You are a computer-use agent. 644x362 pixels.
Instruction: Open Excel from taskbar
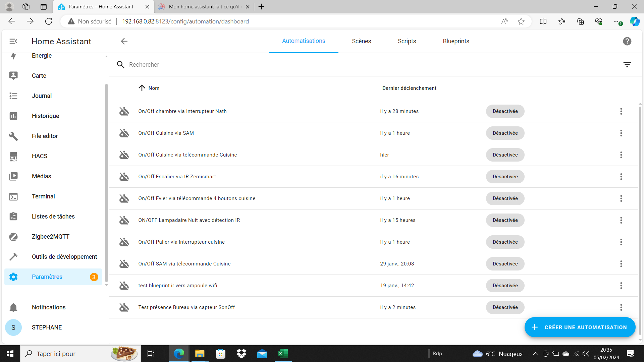283,354
